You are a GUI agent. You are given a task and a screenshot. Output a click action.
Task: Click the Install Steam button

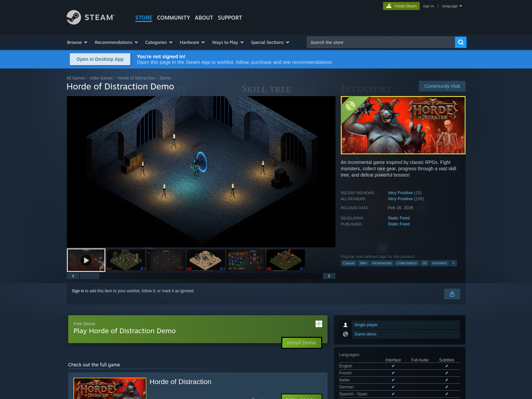point(401,6)
